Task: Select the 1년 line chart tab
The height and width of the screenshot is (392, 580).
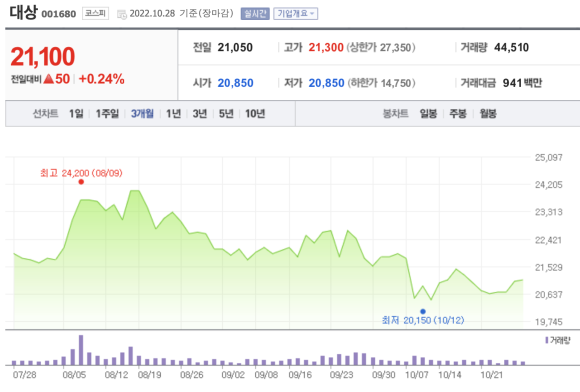Action: coord(173,114)
